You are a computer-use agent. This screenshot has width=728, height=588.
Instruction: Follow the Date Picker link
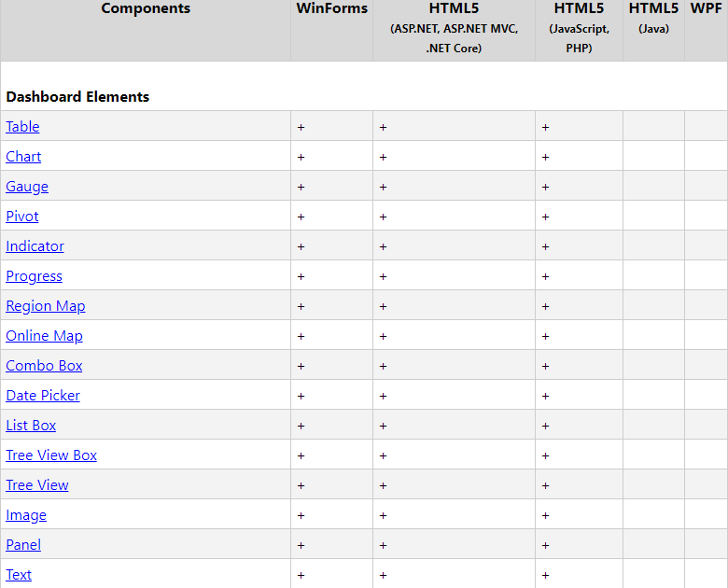coord(43,395)
